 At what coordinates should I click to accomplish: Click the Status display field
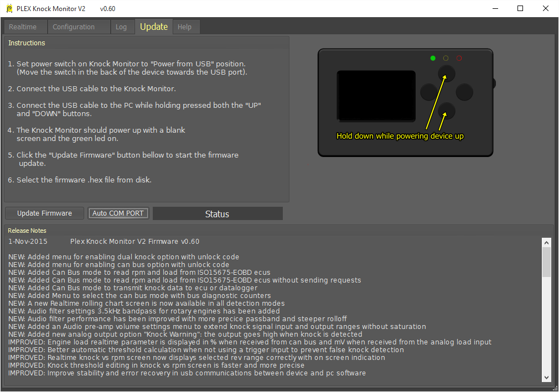(218, 213)
